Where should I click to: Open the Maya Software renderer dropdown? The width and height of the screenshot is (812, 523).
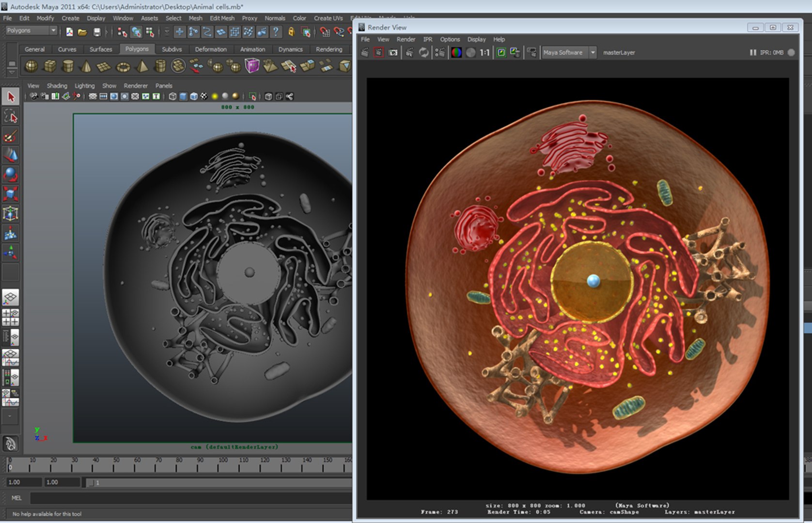[569, 52]
